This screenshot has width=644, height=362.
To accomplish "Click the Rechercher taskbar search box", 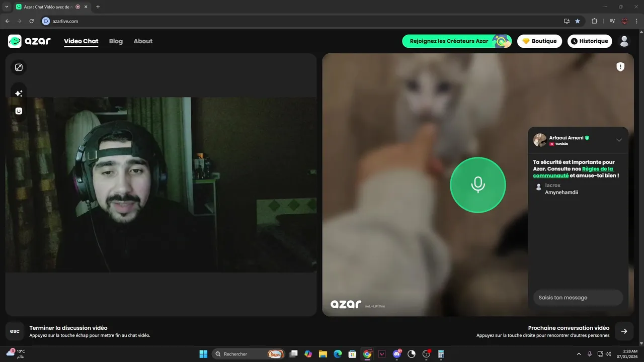I will coord(248,354).
